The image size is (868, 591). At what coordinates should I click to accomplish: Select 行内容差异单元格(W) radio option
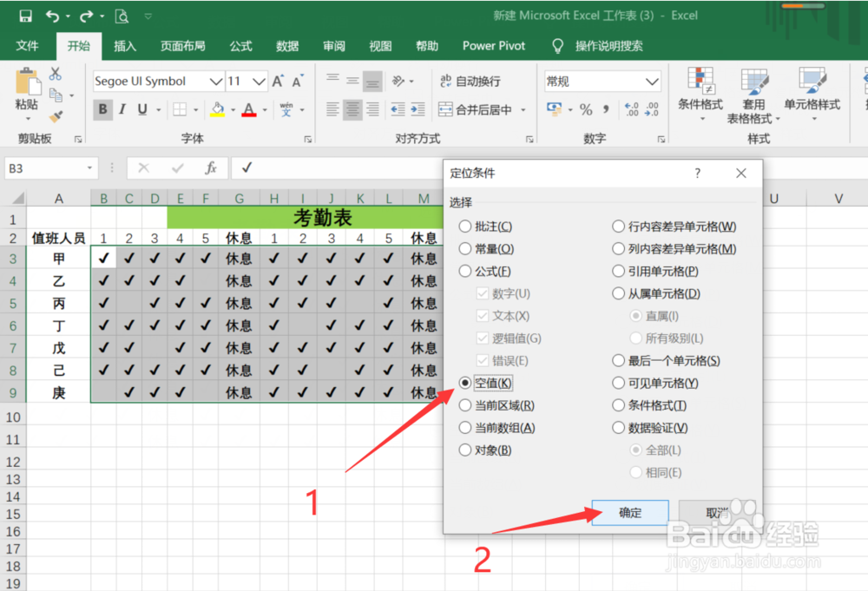[x=674, y=227]
